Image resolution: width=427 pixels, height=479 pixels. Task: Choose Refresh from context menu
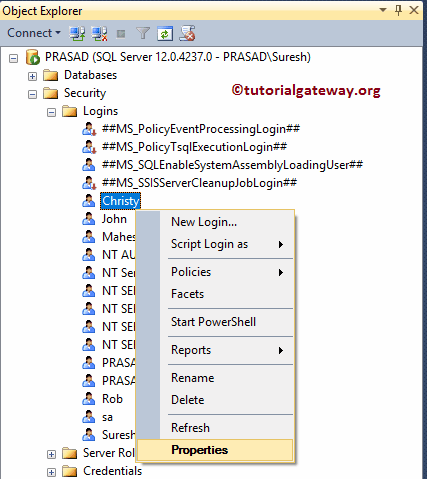215,428
